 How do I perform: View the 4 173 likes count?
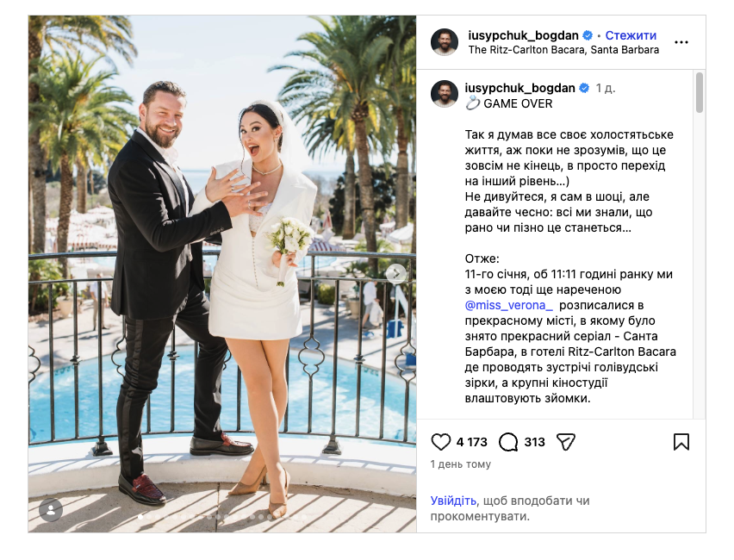point(471,442)
